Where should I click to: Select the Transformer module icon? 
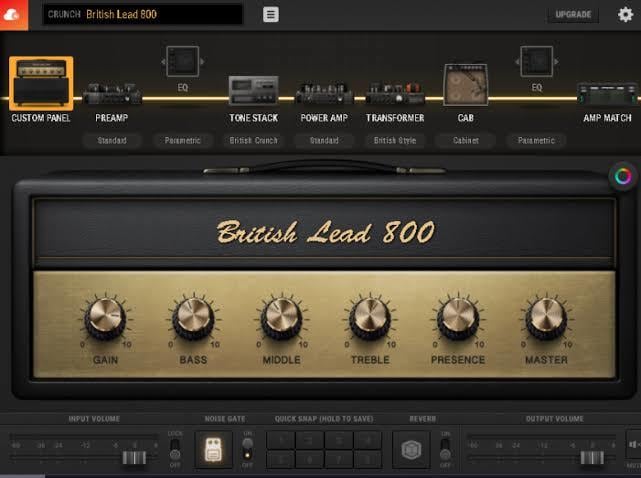(x=395, y=93)
